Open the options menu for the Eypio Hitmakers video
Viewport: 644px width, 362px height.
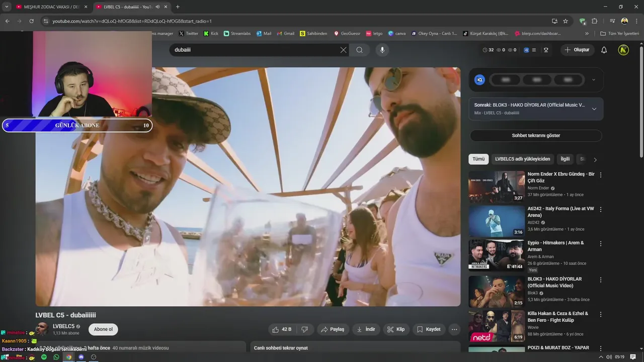click(x=600, y=243)
